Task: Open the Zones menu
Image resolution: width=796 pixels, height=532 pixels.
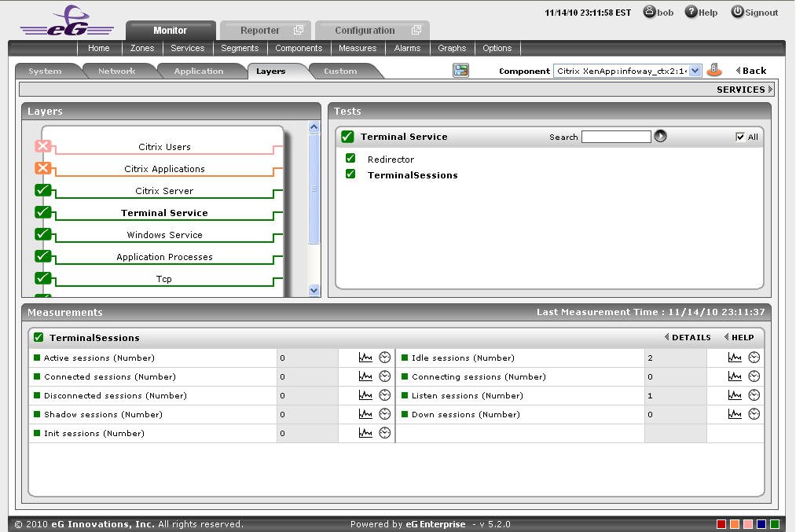Action: click(x=142, y=48)
